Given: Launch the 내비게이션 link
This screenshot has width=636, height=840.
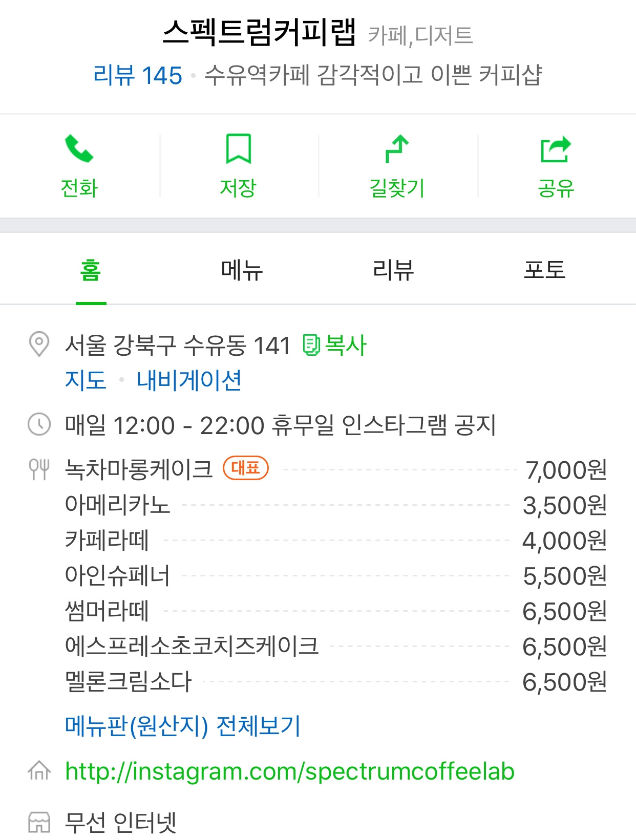Looking at the screenshot, I should point(189,380).
